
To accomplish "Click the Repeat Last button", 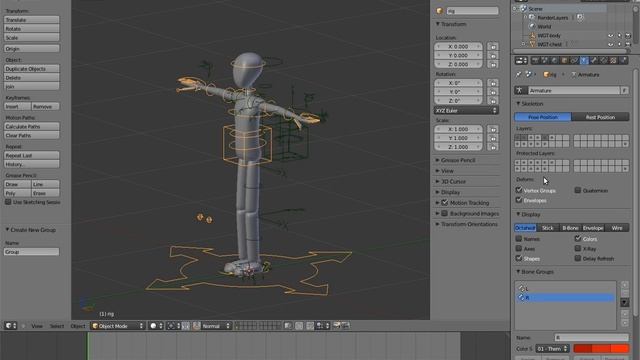I will point(31,156).
